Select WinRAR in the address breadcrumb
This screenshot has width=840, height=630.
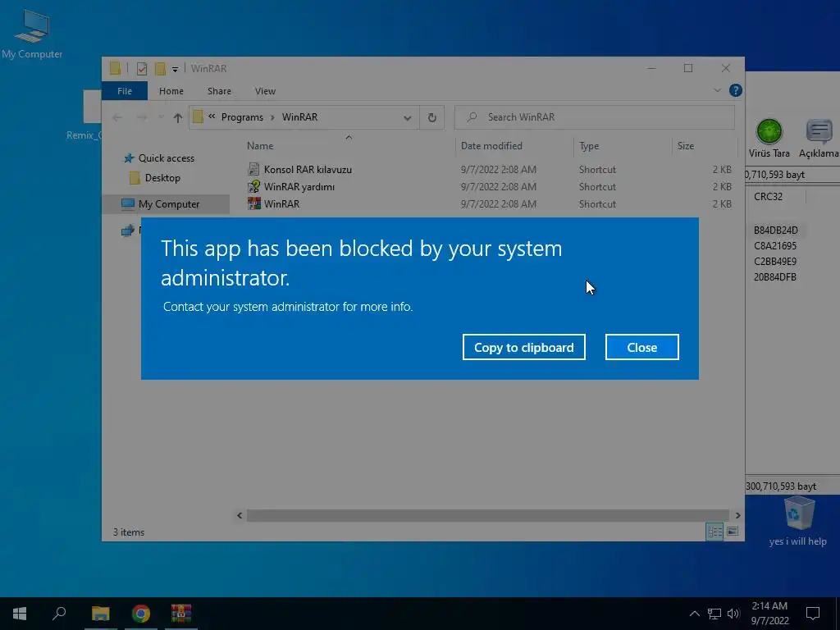[299, 117]
